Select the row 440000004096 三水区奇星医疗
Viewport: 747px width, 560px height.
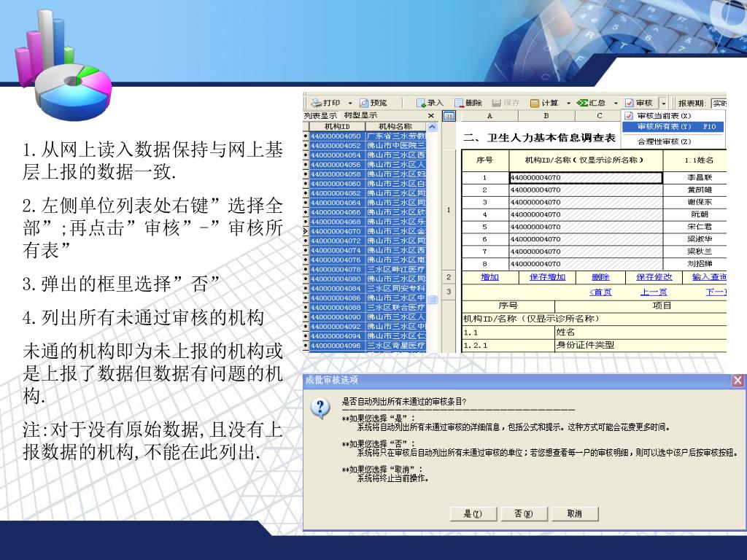[365, 346]
